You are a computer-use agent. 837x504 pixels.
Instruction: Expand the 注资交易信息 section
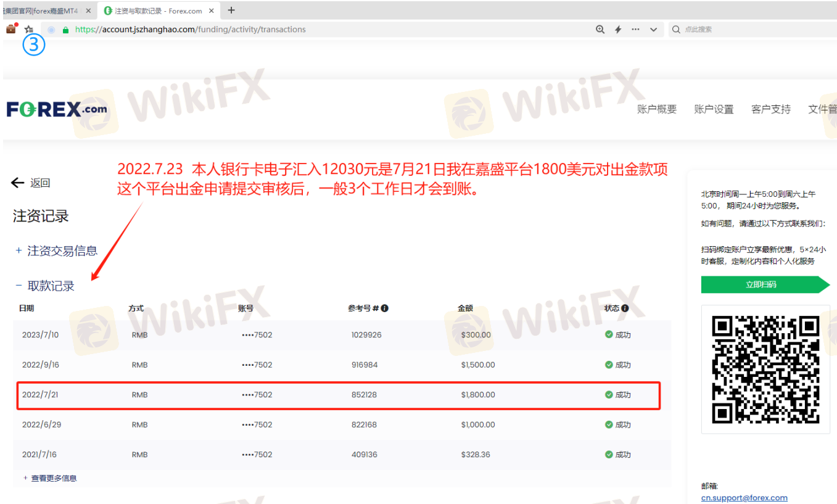point(56,251)
